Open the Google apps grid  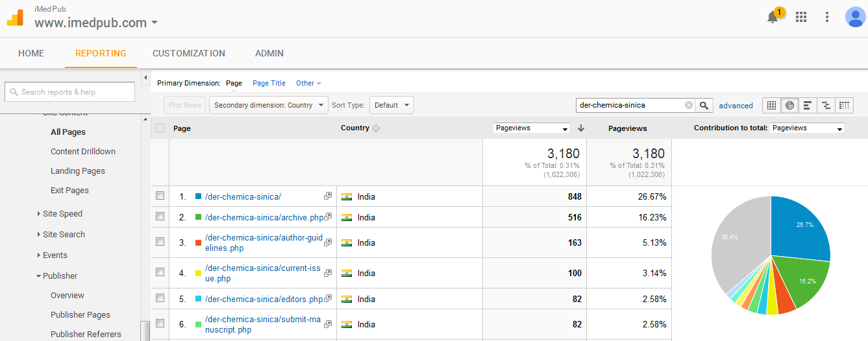(x=801, y=17)
